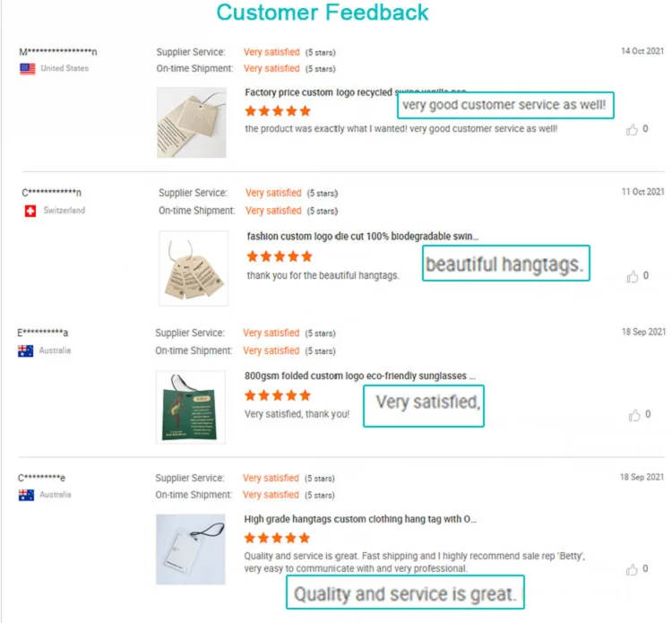Screen dimensions: 672x623
Task: Click thumbs-up on the 'Very satisfied, thank you!' review
Action: click(634, 415)
